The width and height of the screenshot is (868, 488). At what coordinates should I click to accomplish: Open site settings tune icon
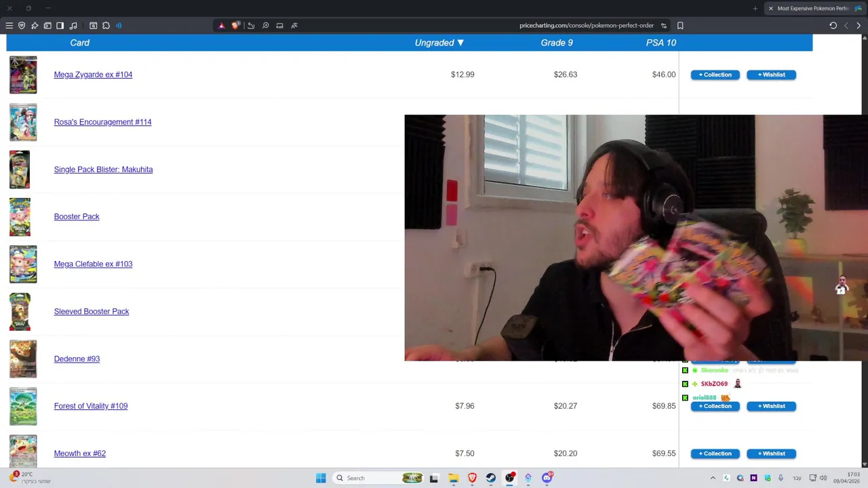(664, 26)
